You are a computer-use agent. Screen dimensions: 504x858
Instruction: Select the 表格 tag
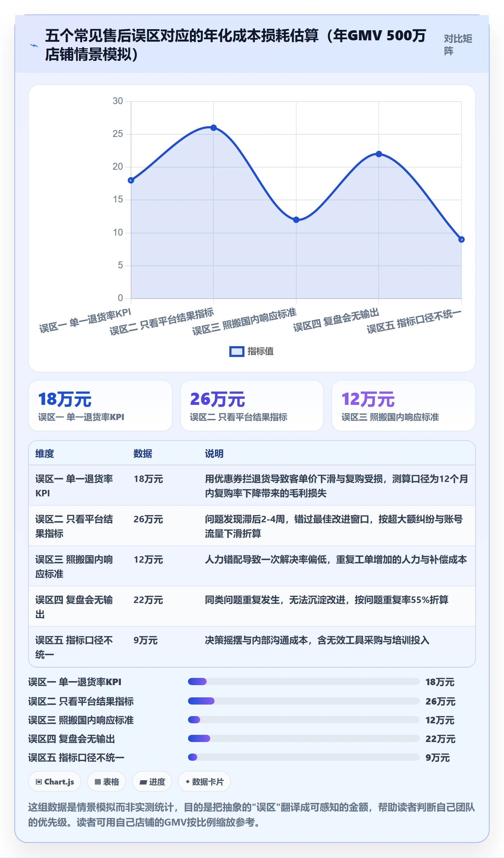[107, 782]
